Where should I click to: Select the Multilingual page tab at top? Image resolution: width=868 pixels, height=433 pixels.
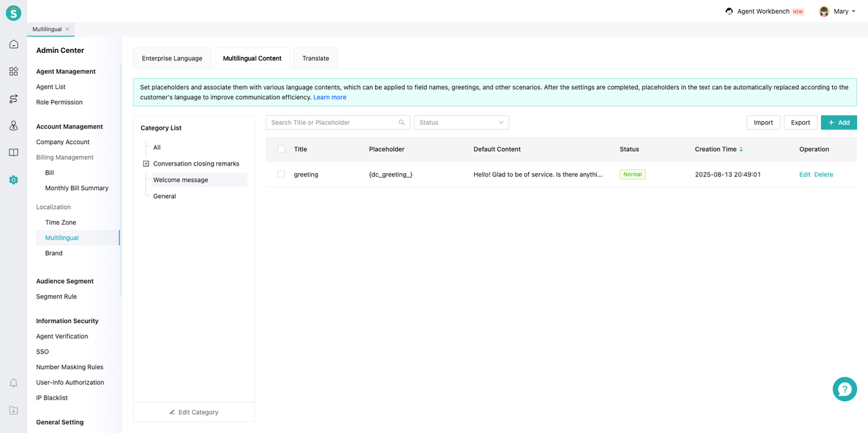(47, 29)
